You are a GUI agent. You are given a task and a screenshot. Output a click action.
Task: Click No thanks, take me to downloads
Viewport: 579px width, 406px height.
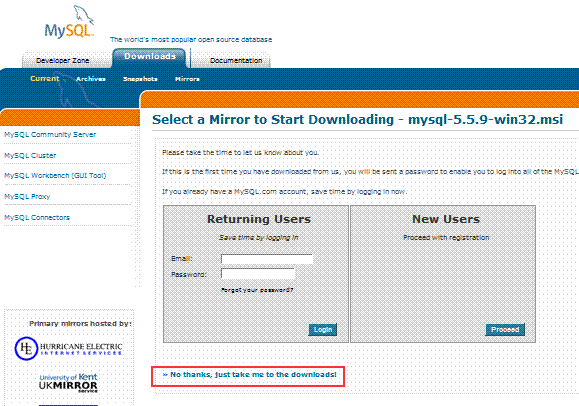pos(250,375)
